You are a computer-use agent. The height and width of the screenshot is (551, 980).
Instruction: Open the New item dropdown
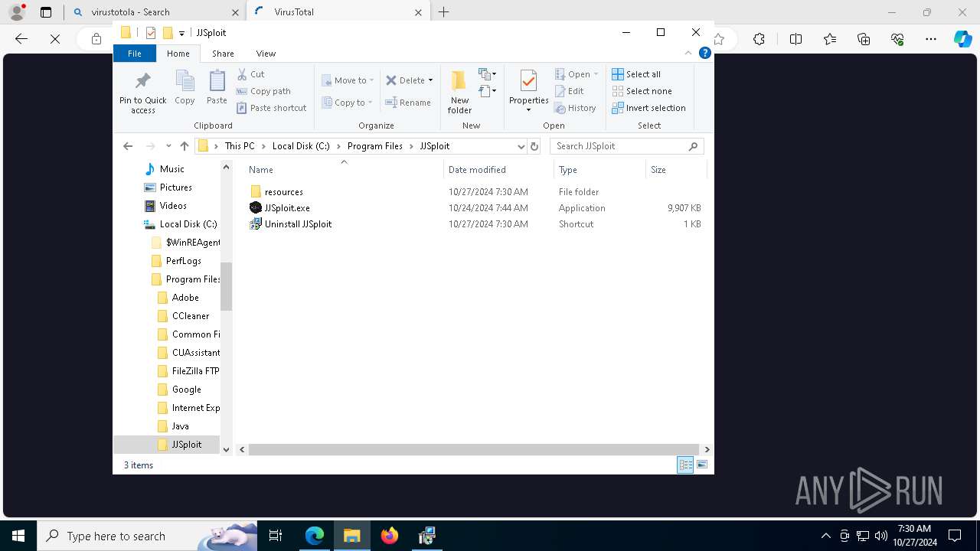488,74
